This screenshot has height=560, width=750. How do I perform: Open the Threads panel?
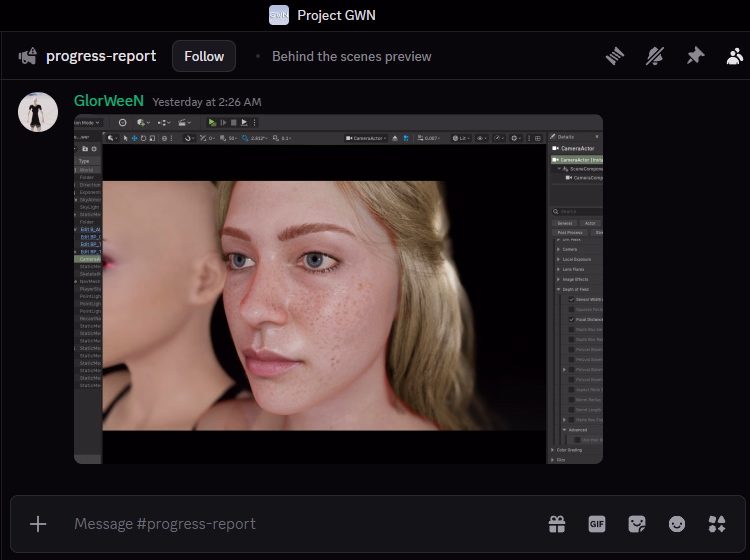pos(616,56)
